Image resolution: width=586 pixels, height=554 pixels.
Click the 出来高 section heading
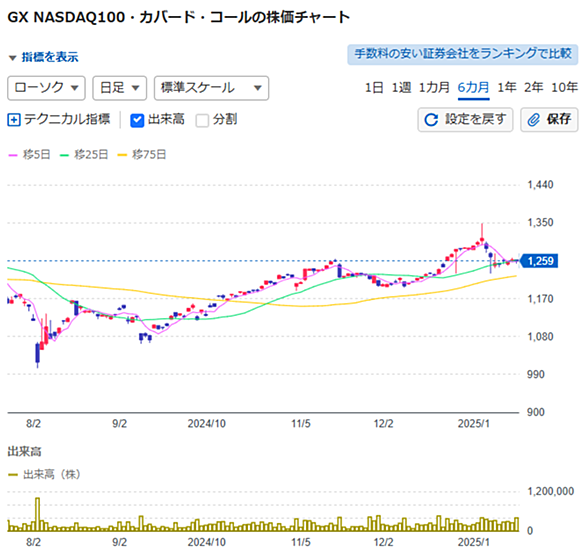(x=24, y=452)
